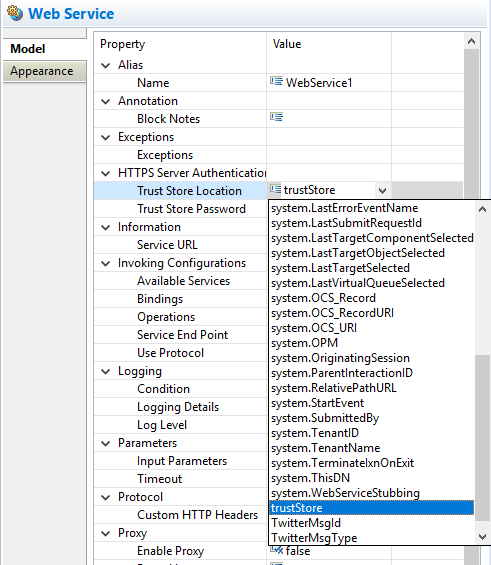Click the Block Notes value icon
The height and width of the screenshot is (565, 491).
276,117
